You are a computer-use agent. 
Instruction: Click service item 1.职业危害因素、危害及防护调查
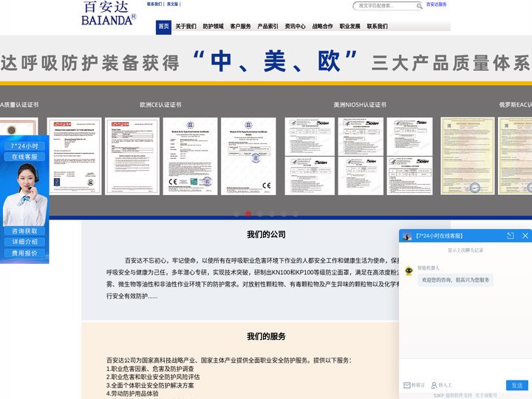(x=150, y=369)
